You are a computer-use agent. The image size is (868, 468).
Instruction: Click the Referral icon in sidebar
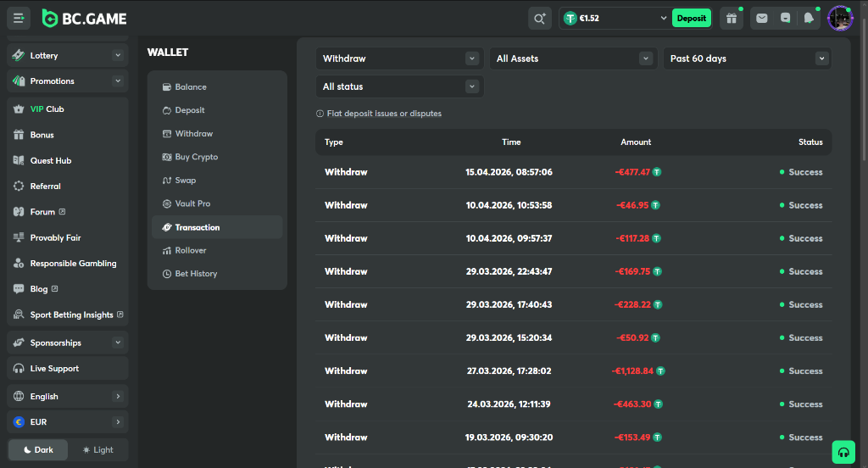19,186
